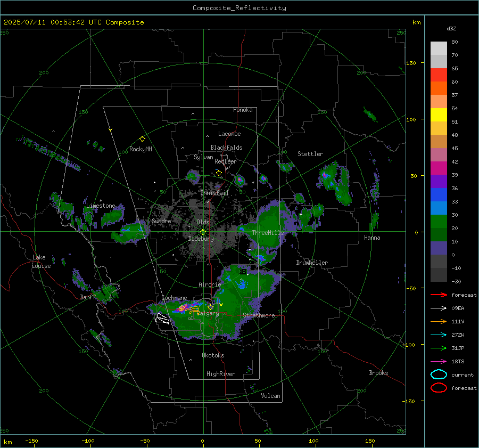Click the Cochrane city label

click(174, 298)
